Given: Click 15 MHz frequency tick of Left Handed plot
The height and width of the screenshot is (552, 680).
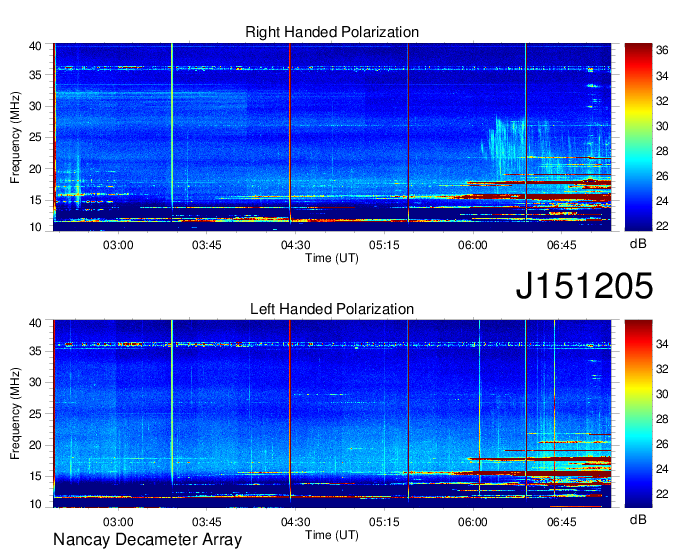Looking at the screenshot, I should (35, 477).
